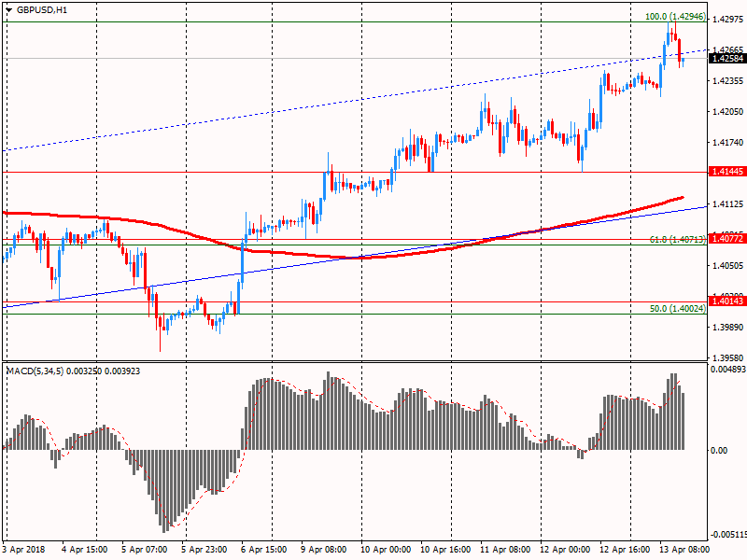Click the 12 Apr 16:00 time axis label
The image size is (747, 560).
[x=625, y=550]
